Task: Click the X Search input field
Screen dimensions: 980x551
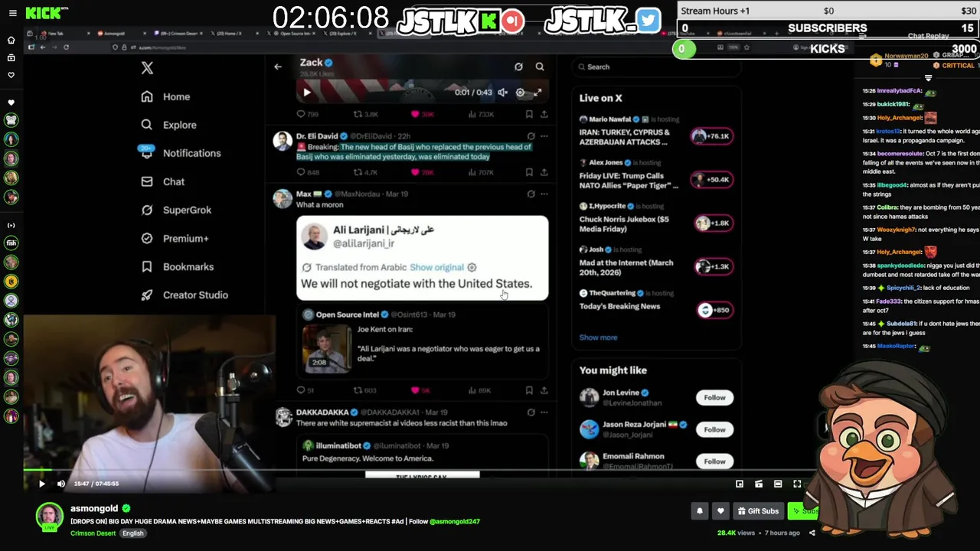Action: [x=657, y=67]
